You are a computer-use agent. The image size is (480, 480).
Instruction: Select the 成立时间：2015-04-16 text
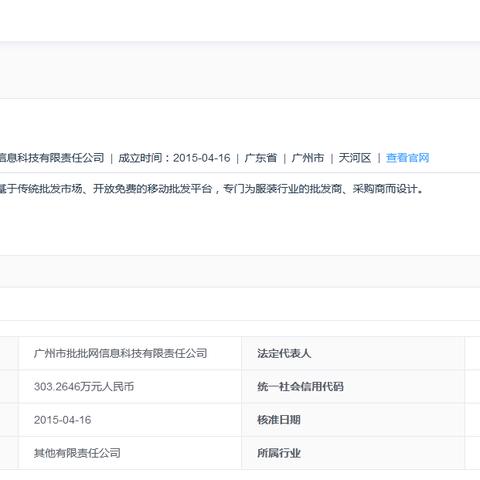point(174,158)
